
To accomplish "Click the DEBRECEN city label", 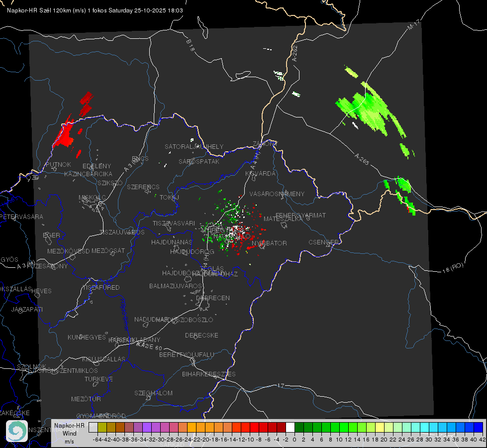I will (213, 298).
